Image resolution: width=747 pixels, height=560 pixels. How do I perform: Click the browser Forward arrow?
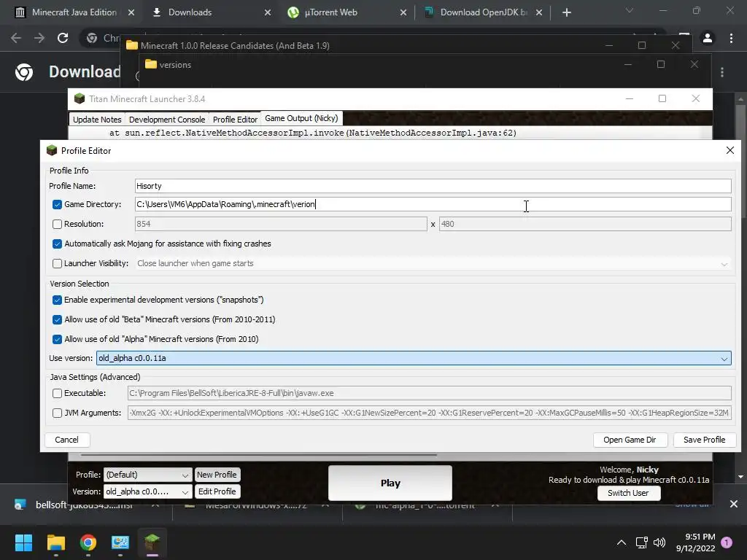point(39,38)
